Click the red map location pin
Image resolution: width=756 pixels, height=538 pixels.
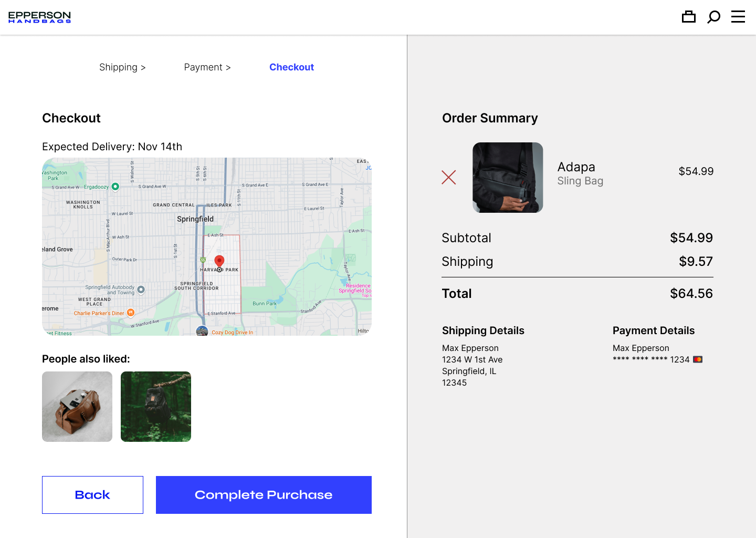tap(219, 262)
